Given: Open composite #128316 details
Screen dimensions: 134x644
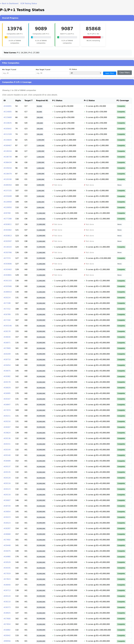Looking at the screenshot, I should tap(8, 151).
